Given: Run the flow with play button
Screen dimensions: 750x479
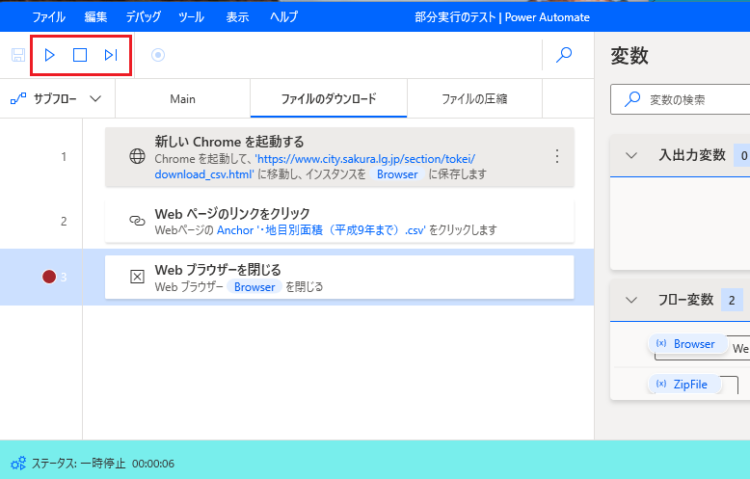Looking at the screenshot, I should [49, 55].
